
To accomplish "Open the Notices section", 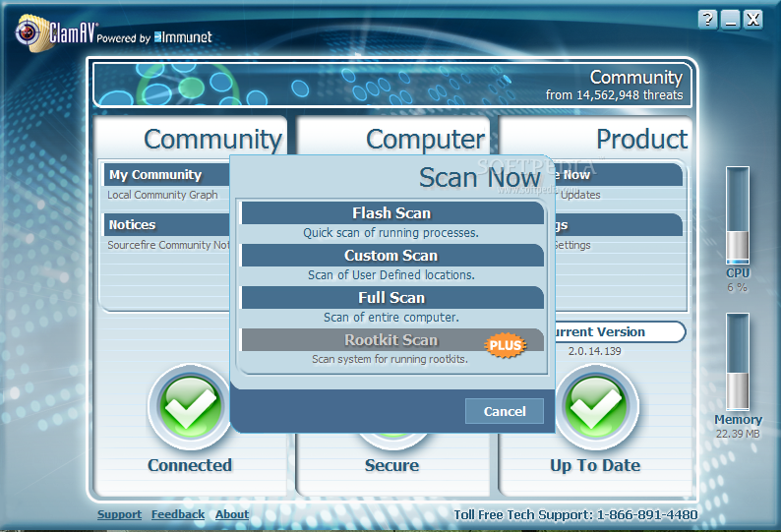I will point(167,224).
